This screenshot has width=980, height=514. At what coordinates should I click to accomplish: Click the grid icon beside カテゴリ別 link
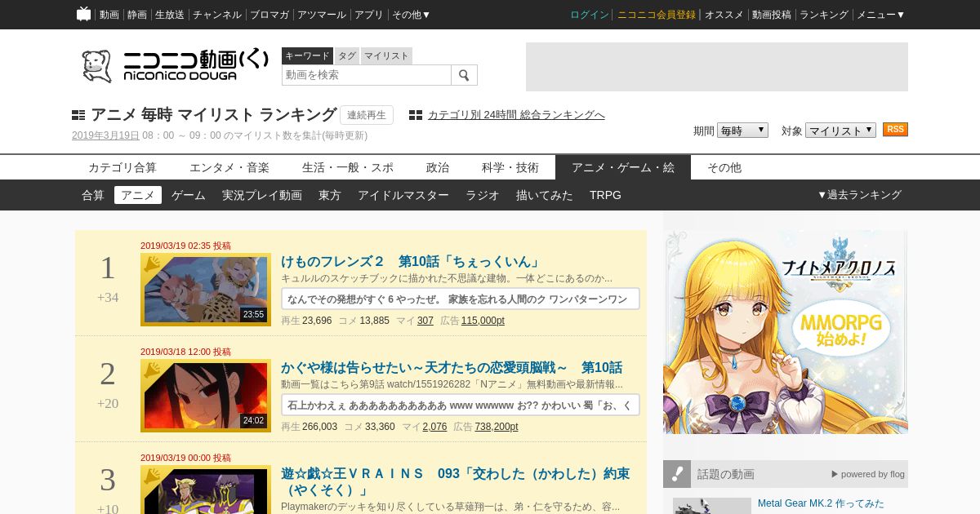416,115
